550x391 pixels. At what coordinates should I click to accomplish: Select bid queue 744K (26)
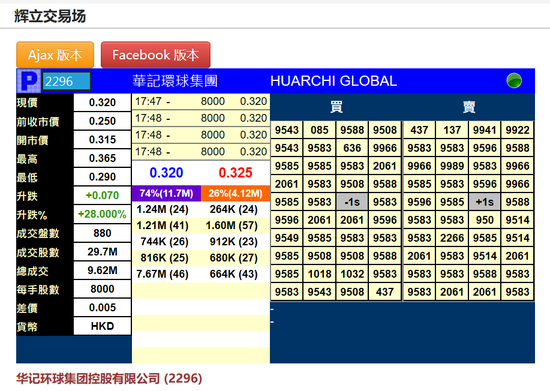tap(165, 242)
